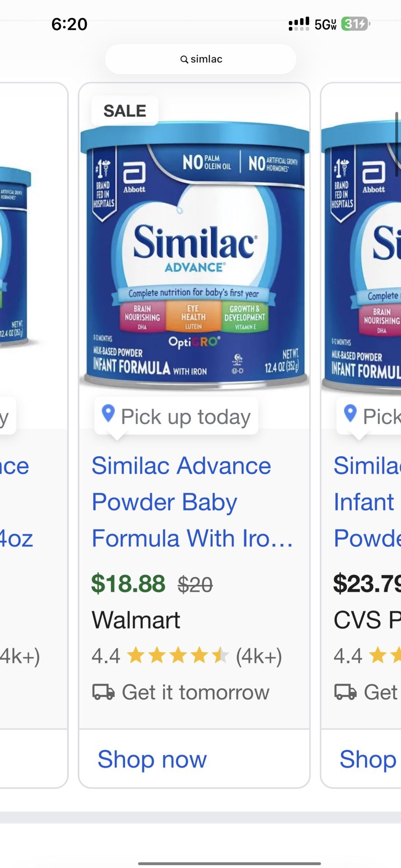The width and height of the screenshot is (401, 868).
Task: Open the (4k+) reviews count
Action: 259,656
